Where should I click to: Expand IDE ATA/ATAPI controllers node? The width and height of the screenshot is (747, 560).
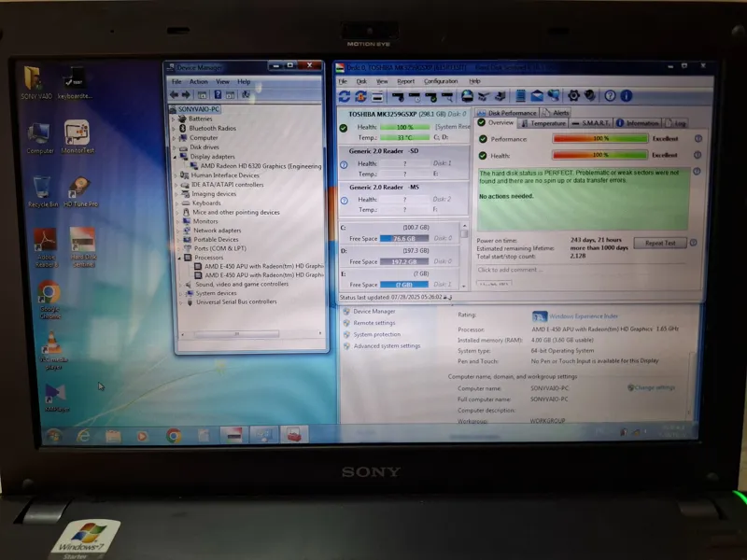coord(176,185)
